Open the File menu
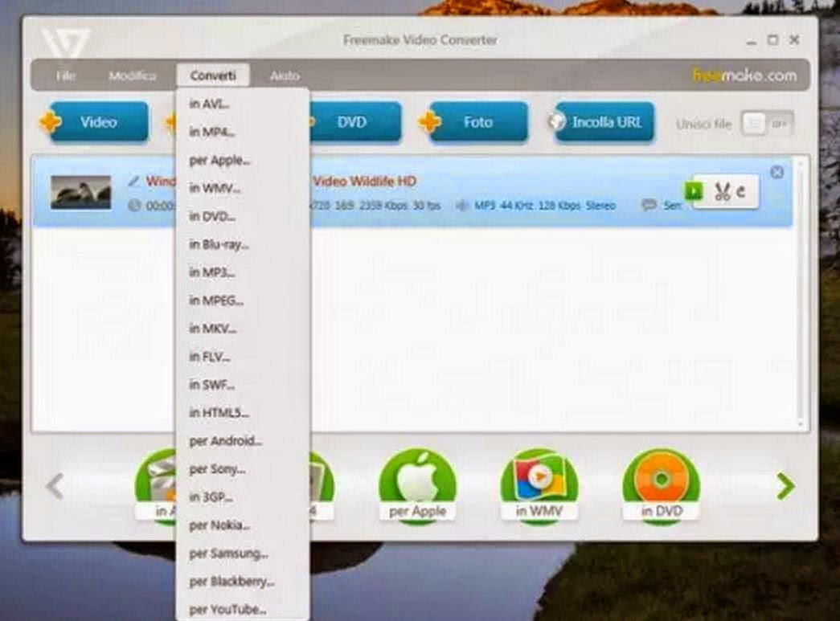Screen dimensions: 840x621 65,76
